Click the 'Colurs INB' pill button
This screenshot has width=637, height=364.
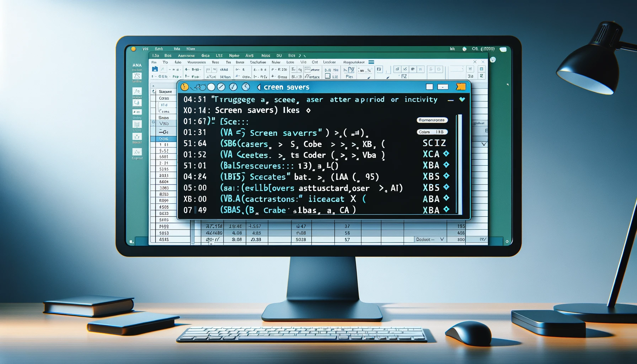pyautogui.click(x=432, y=132)
